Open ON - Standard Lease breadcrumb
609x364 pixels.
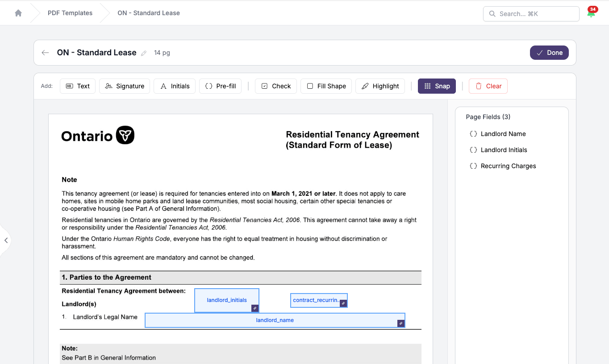(x=149, y=13)
